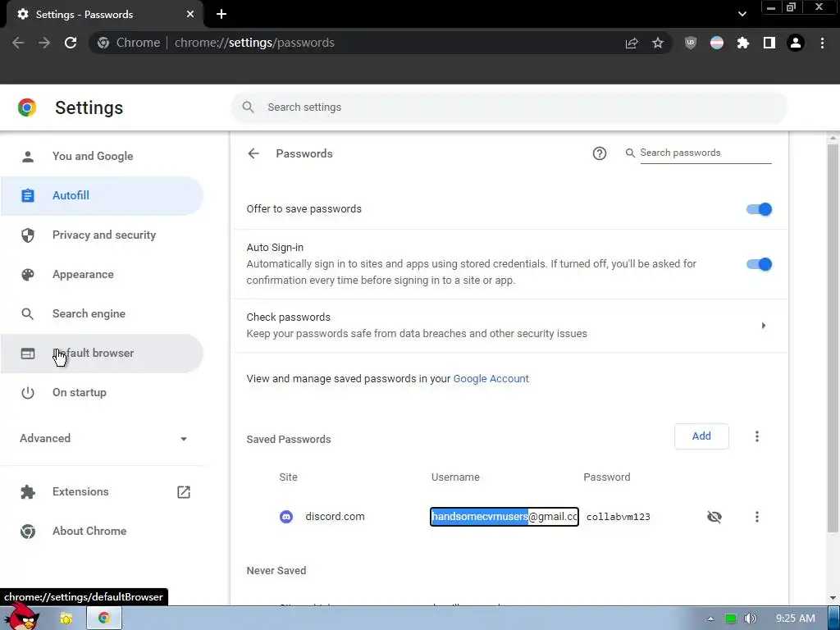Viewport: 840px width, 630px height.
Task: Click the address bar URL
Action: (254, 43)
